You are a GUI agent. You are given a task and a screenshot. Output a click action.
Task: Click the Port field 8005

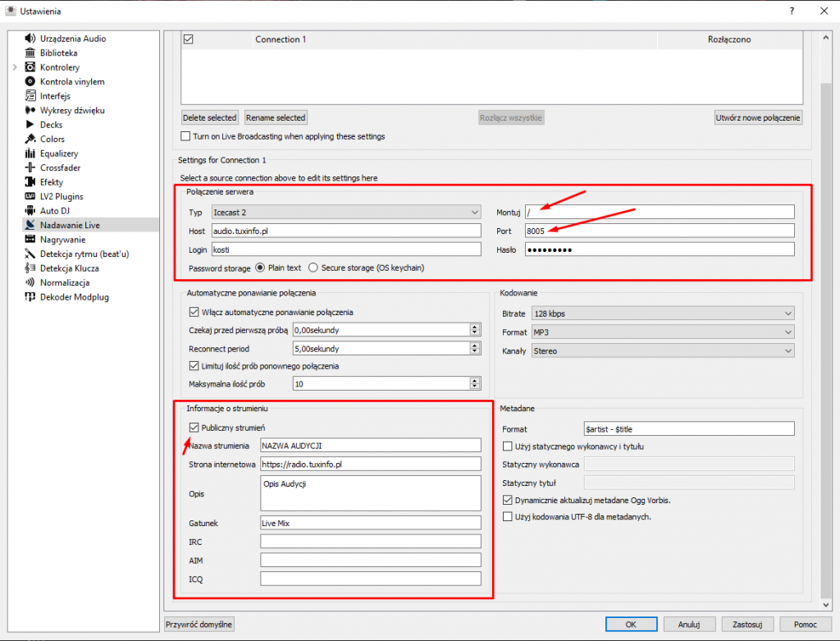[660, 231]
